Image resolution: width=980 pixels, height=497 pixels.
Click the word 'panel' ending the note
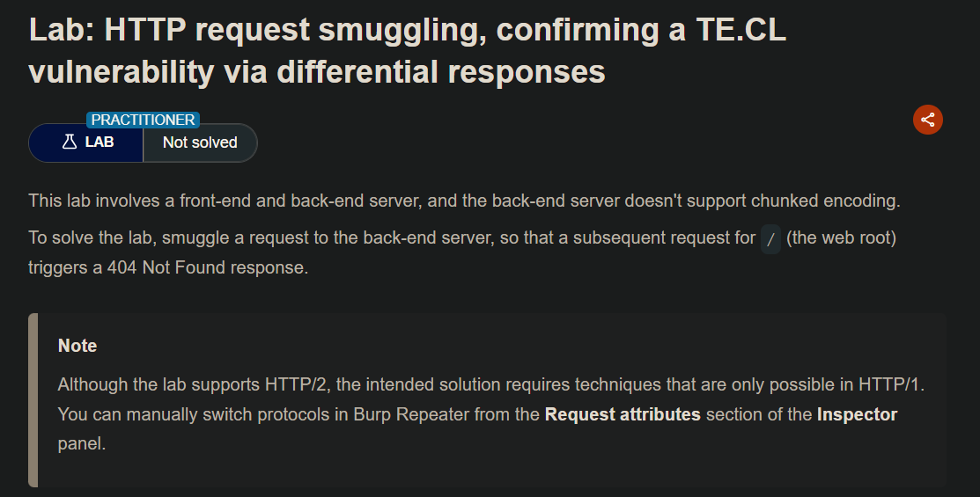point(81,443)
